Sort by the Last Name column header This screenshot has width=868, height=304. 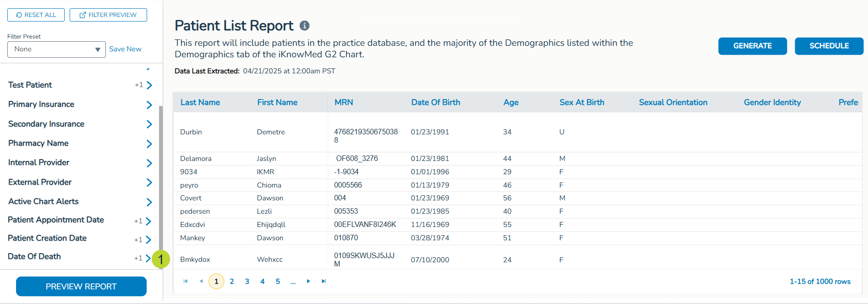200,102
